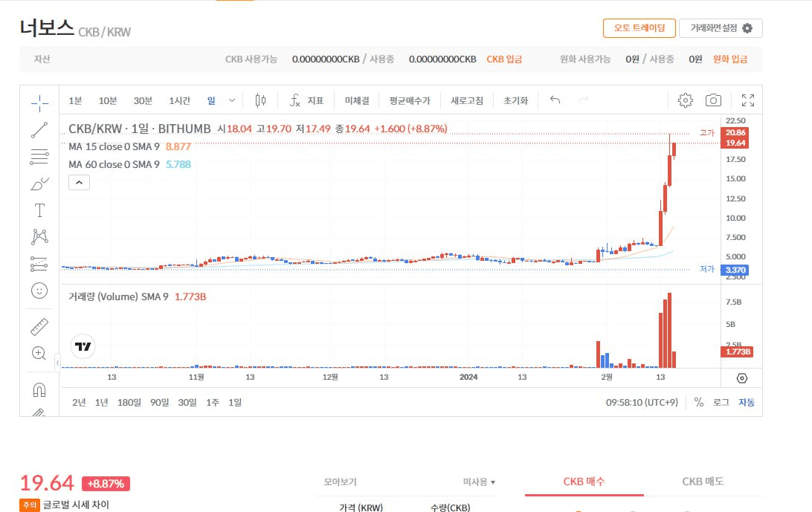Toggle 미체결 open orders display

pos(357,100)
